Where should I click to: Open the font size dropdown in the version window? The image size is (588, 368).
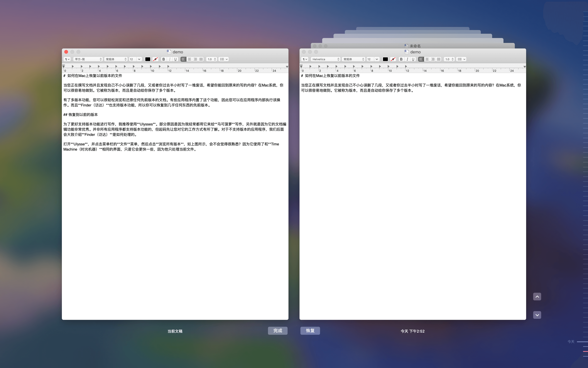(377, 59)
